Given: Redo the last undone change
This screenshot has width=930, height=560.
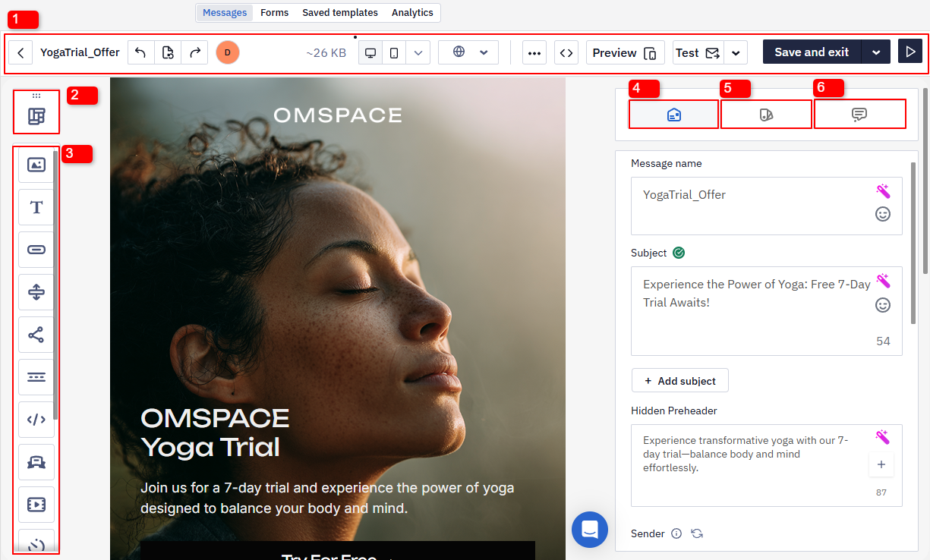Looking at the screenshot, I should coord(194,52).
